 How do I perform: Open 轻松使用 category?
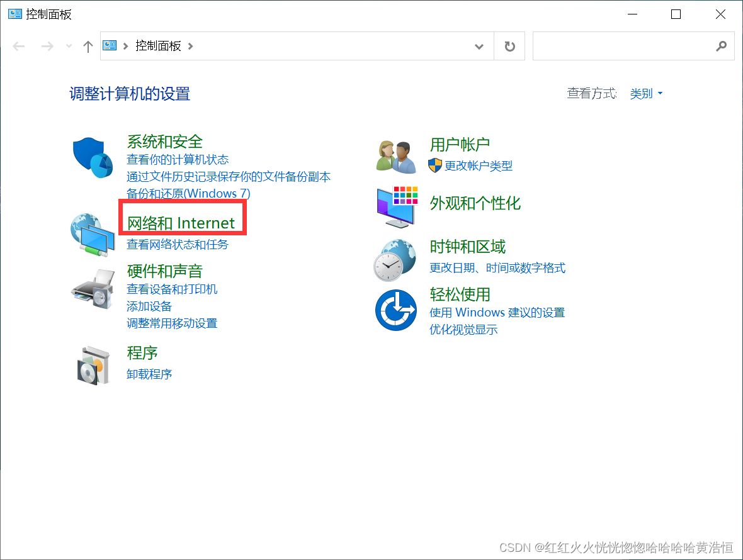(x=460, y=294)
